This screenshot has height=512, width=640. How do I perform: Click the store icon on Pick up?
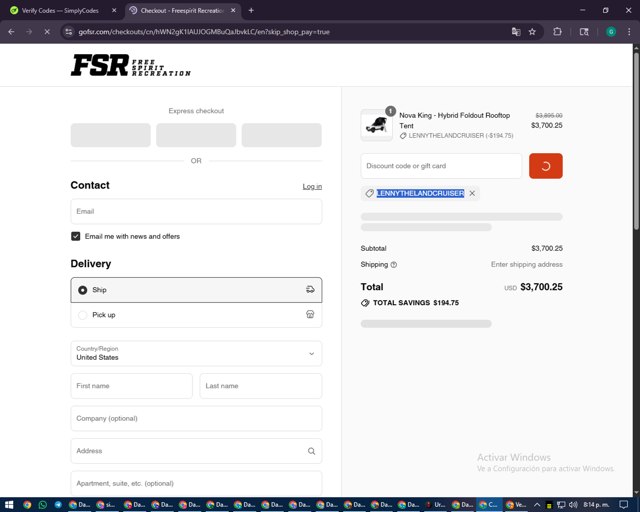point(310,314)
